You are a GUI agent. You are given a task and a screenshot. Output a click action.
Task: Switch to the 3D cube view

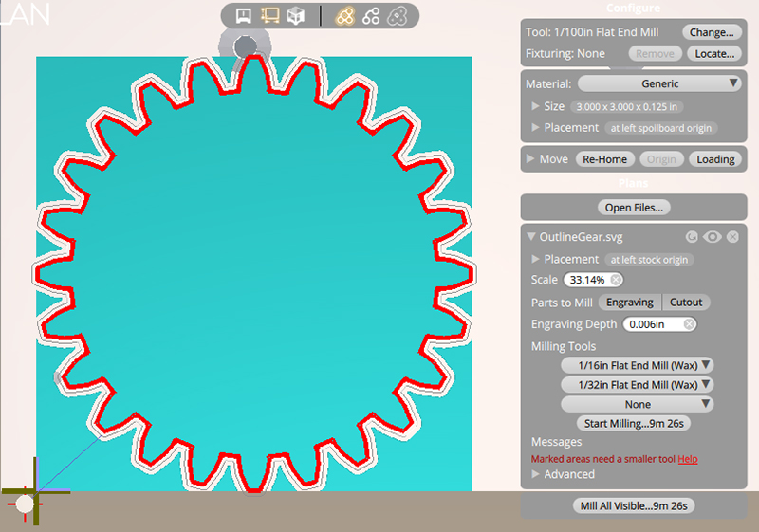coord(296,15)
